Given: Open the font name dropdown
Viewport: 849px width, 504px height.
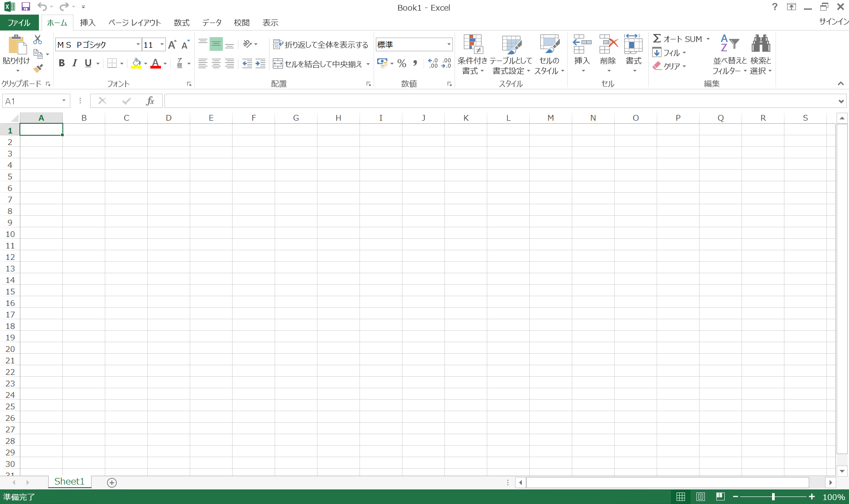Looking at the screenshot, I should tap(138, 45).
